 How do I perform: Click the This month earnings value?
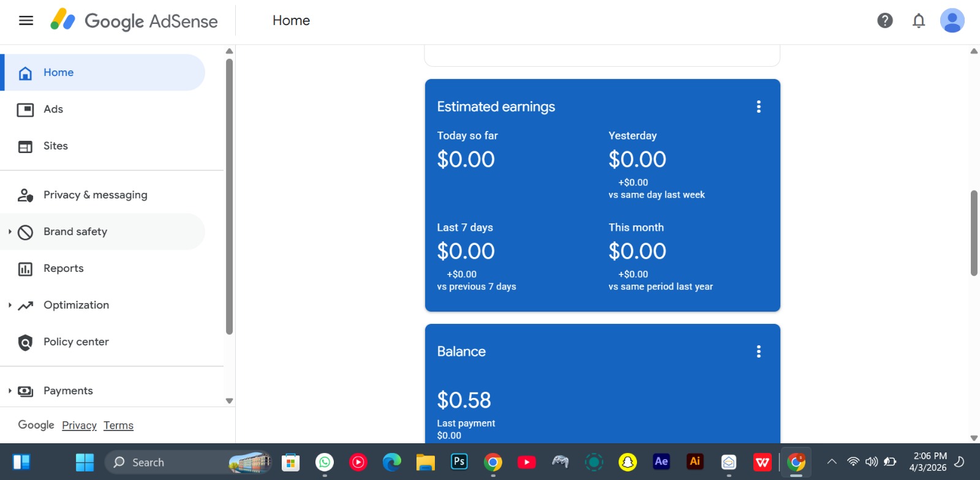637,251
